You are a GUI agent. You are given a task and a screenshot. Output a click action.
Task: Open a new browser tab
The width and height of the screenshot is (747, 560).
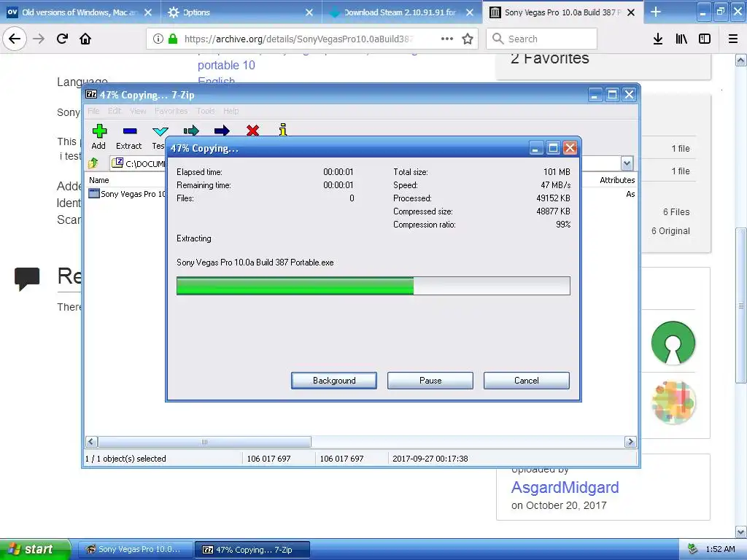pyautogui.click(x=656, y=12)
